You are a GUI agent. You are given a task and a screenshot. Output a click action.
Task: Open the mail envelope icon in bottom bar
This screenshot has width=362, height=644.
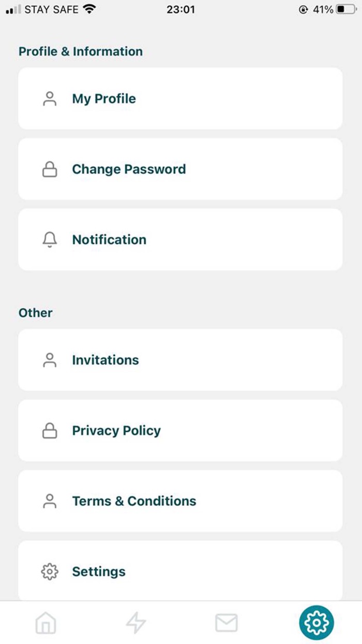pyautogui.click(x=226, y=623)
